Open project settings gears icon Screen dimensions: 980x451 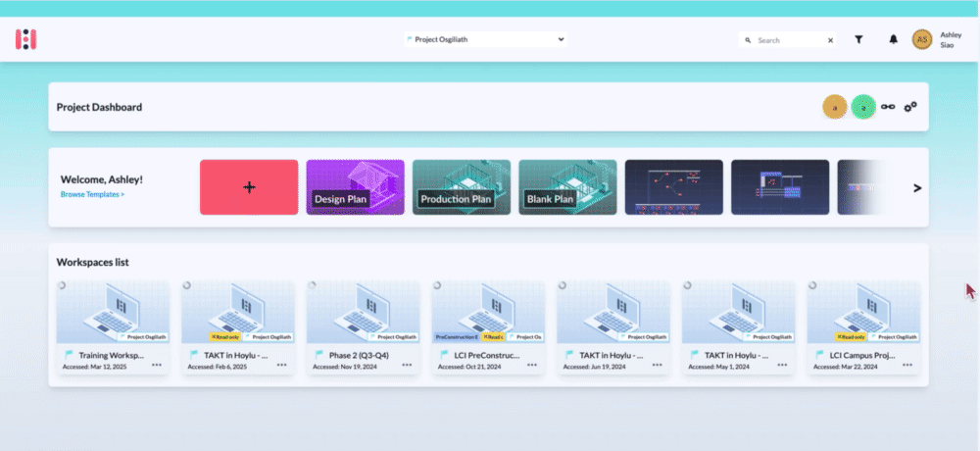(x=910, y=106)
